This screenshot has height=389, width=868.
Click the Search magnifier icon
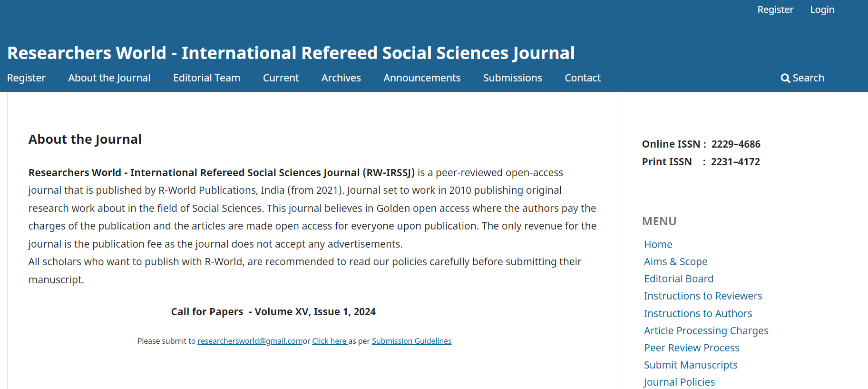click(x=785, y=78)
